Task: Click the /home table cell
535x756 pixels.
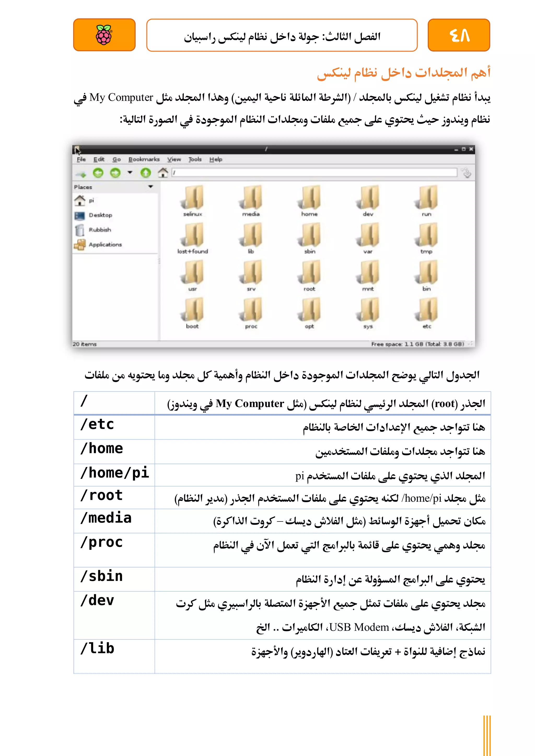Action: [114, 451]
